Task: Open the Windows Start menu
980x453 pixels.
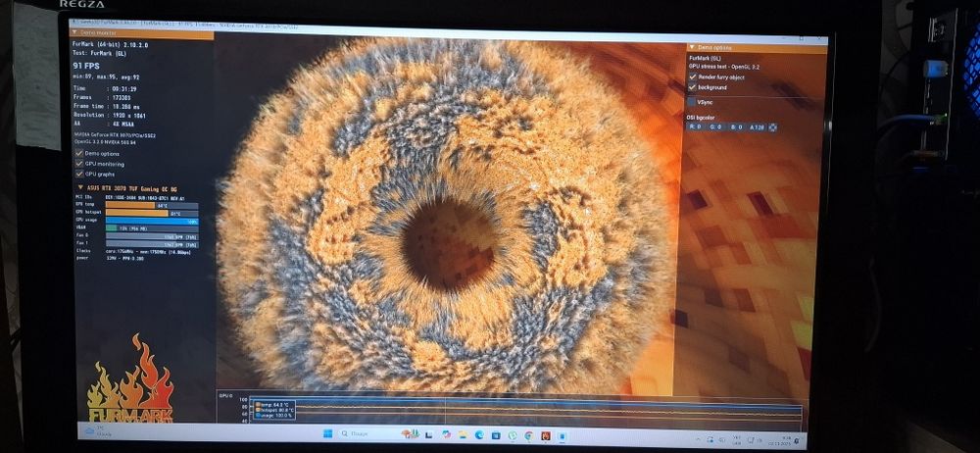Action: click(x=327, y=433)
